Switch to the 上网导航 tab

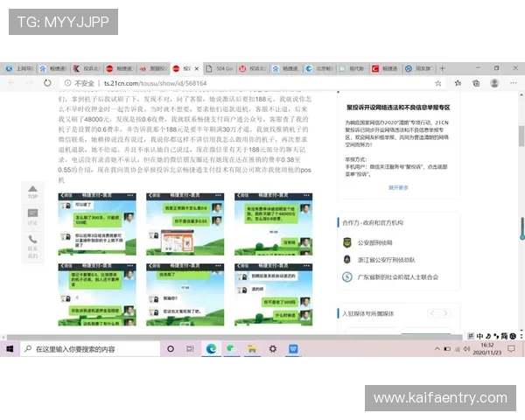[x=19, y=68]
